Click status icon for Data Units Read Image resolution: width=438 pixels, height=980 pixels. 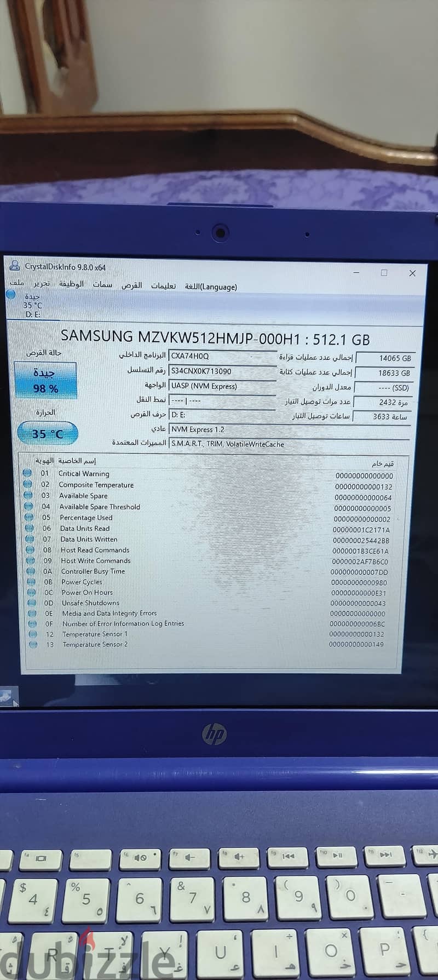[x=30, y=528]
